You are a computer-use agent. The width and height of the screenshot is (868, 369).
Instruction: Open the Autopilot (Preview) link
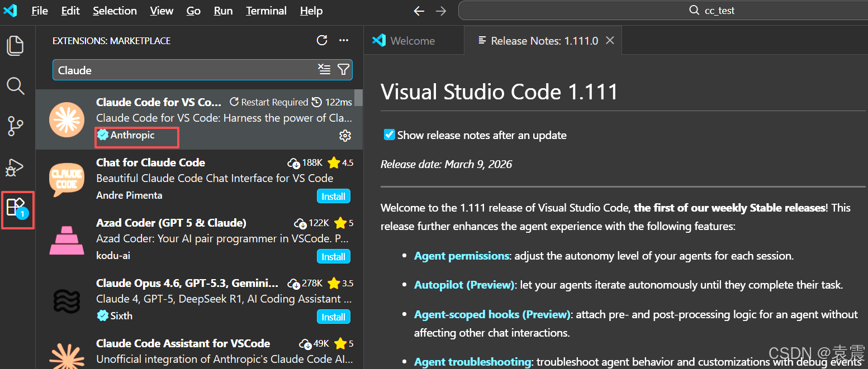pos(464,285)
